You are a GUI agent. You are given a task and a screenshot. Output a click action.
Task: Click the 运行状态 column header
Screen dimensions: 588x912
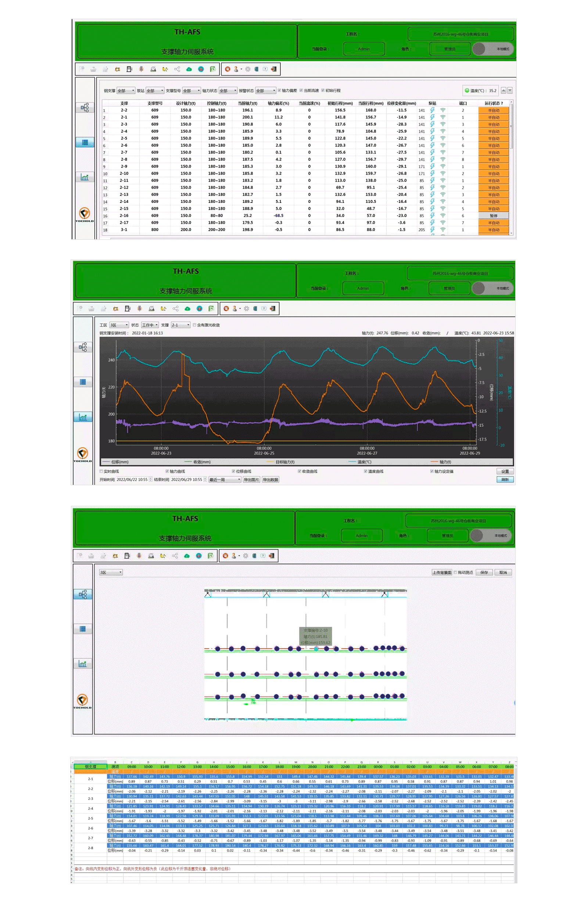click(x=493, y=103)
